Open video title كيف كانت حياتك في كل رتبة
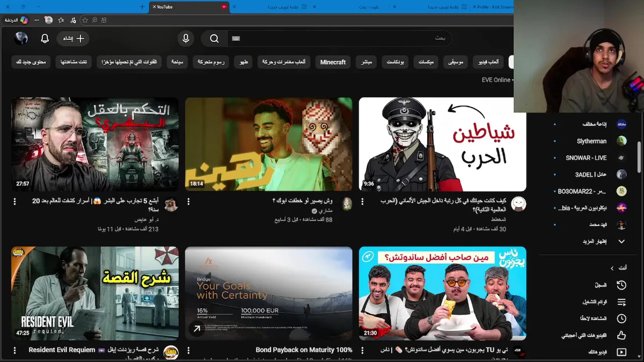This screenshot has width=644, height=362. pos(443,205)
